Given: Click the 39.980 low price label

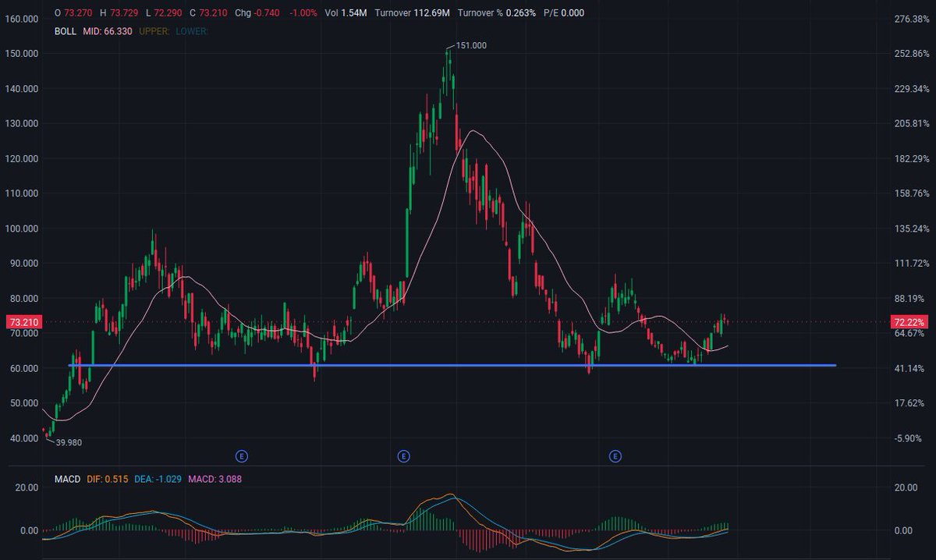Looking at the screenshot, I should [69, 442].
